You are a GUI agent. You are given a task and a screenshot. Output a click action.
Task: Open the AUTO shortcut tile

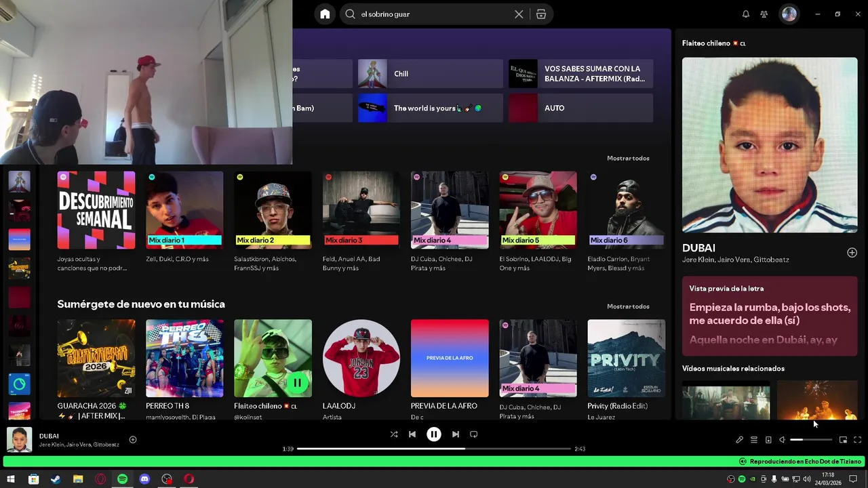pyautogui.click(x=581, y=108)
